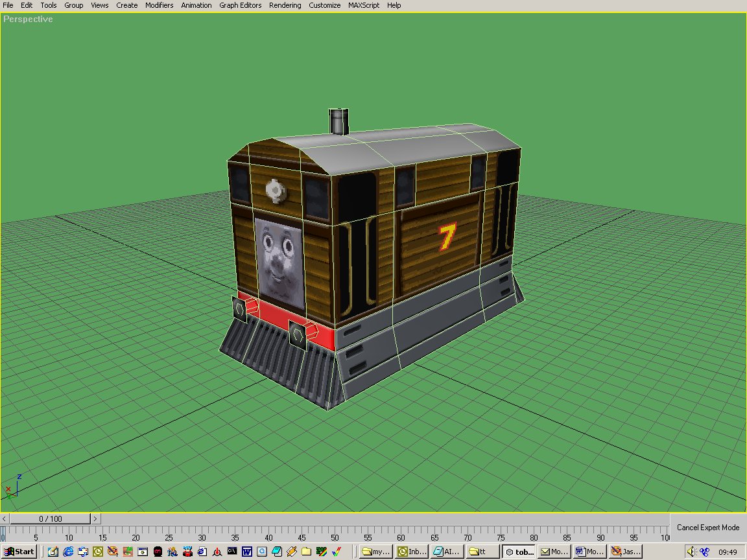Image resolution: width=747 pixels, height=560 pixels.
Task: Click the volume speaker tray icon
Action: click(x=692, y=552)
